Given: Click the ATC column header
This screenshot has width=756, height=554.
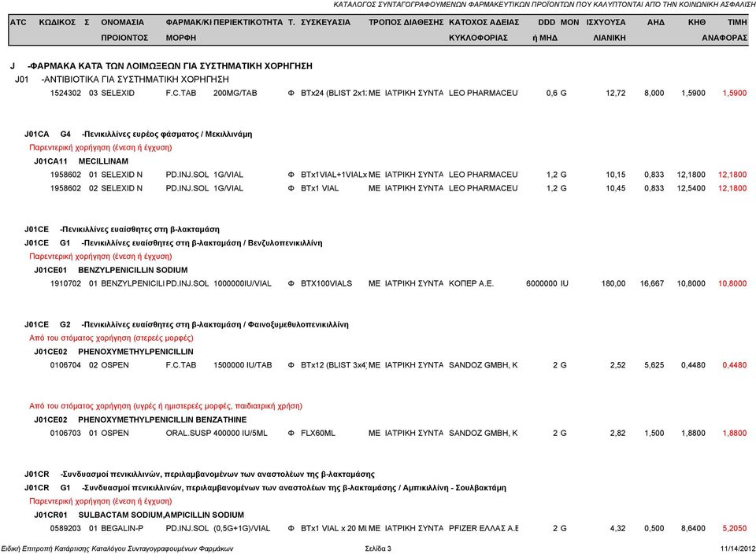Looking at the screenshot, I should pos(18,22).
